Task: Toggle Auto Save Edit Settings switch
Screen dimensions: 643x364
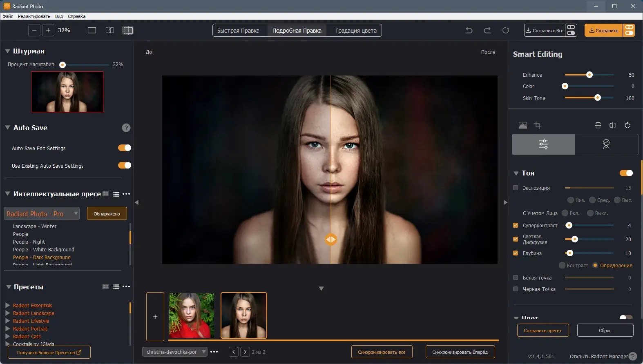Action: coord(125,148)
